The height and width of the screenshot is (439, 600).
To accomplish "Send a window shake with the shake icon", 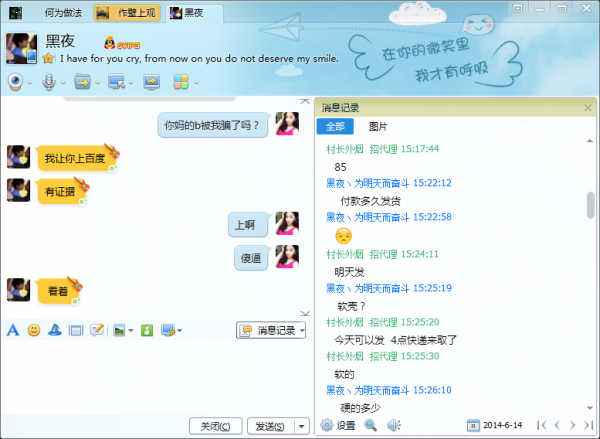I will (x=76, y=330).
